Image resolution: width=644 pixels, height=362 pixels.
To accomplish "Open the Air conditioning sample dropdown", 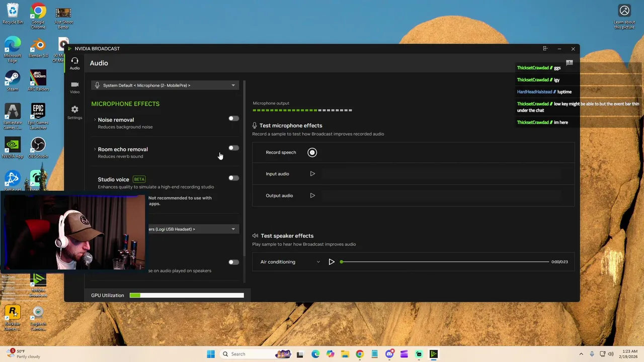I will 290,262.
